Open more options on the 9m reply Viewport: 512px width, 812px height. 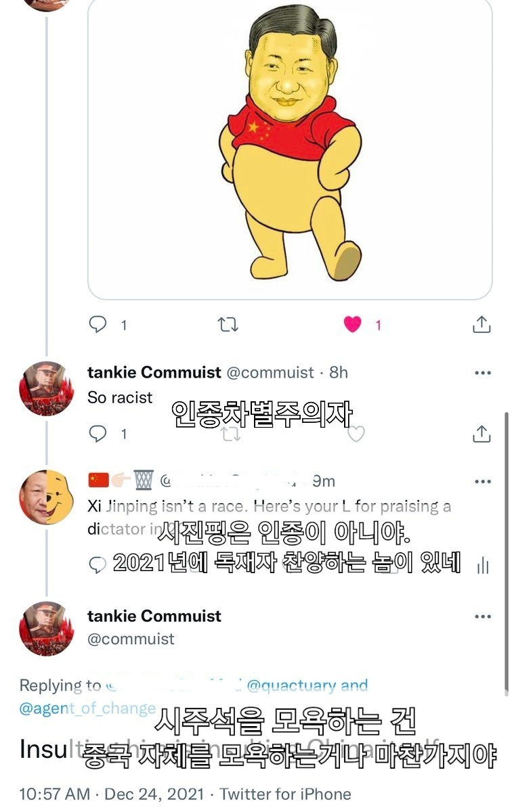point(483,482)
